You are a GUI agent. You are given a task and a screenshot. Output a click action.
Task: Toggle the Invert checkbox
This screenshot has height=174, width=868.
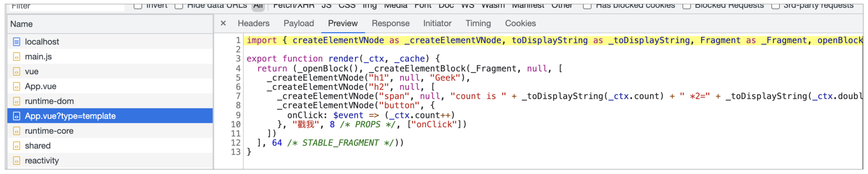click(138, 5)
